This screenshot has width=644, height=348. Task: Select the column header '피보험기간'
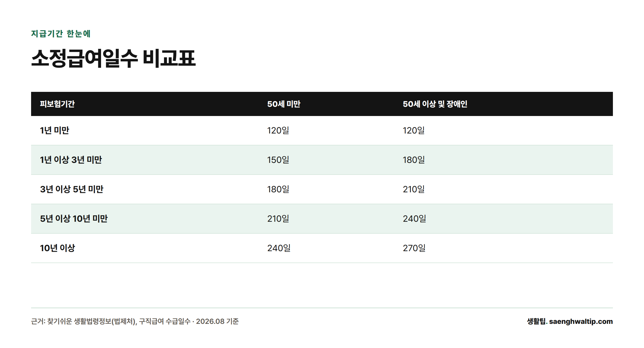pyautogui.click(x=57, y=104)
